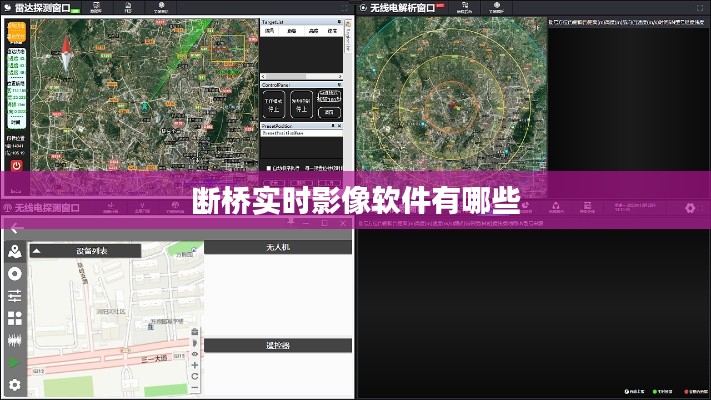Click the TargetList horizontal scrollbar thumb

(x=286, y=76)
